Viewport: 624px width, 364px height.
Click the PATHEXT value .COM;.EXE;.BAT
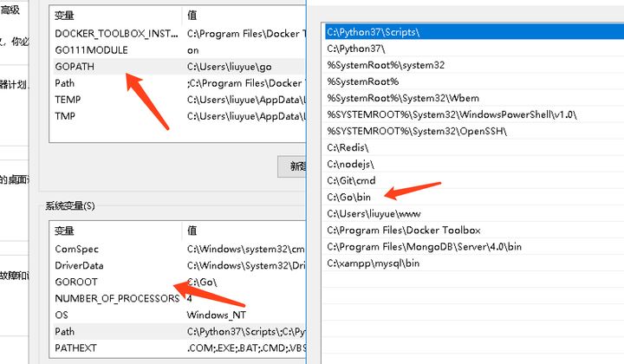click(x=246, y=348)
